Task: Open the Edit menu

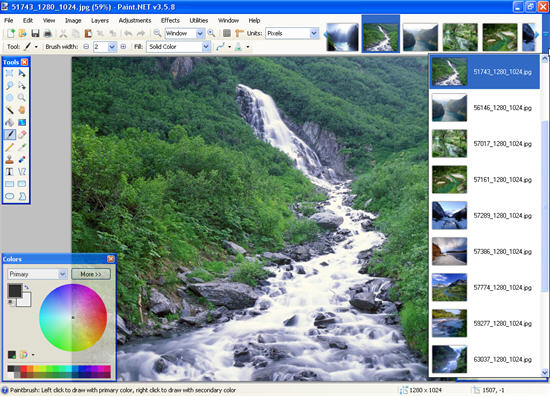Action: coord(28,20)
